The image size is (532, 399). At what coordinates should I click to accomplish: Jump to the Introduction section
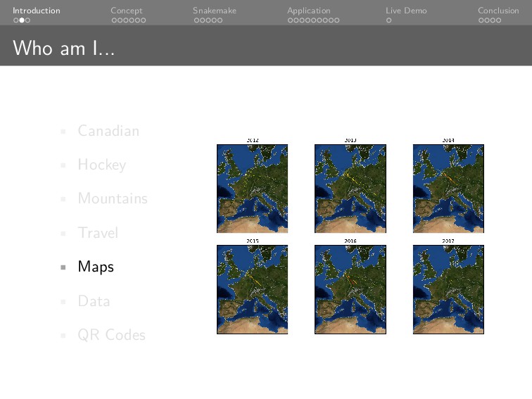37,11
